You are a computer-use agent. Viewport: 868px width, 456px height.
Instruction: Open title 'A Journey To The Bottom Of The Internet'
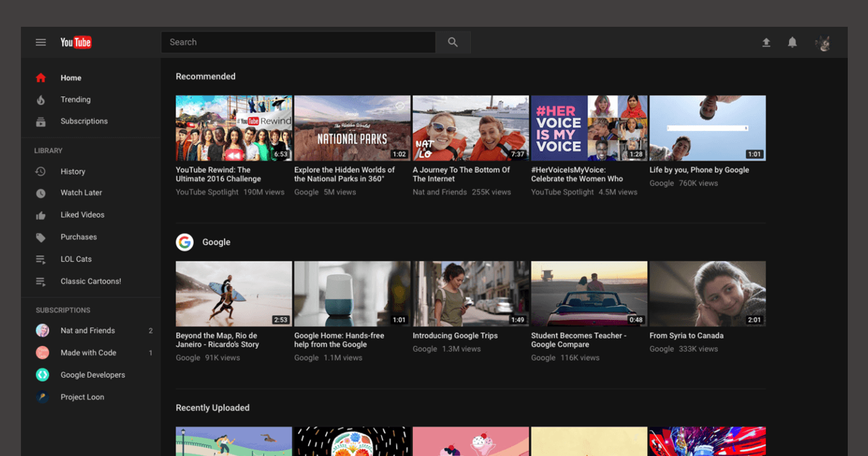click(461, 174)
